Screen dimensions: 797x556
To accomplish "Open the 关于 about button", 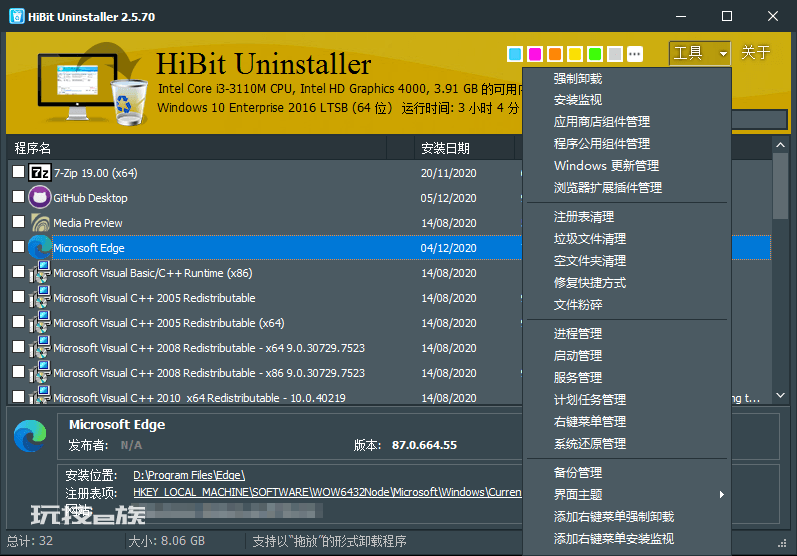I will pos(755,52).
